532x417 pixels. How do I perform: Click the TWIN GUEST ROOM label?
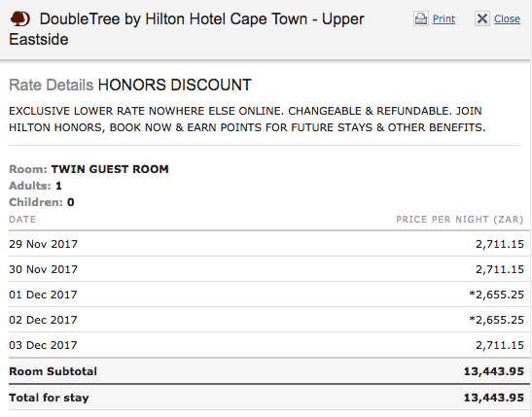[110, 169]
